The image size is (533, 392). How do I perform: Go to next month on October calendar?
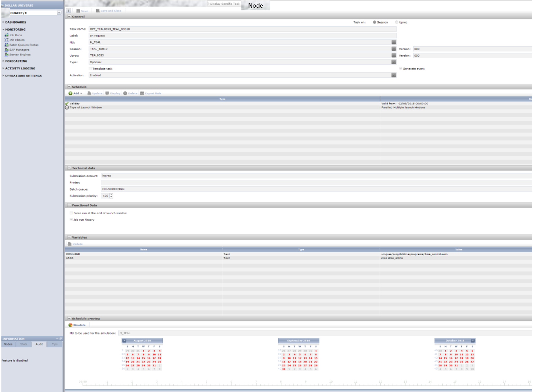pos(473,341)
